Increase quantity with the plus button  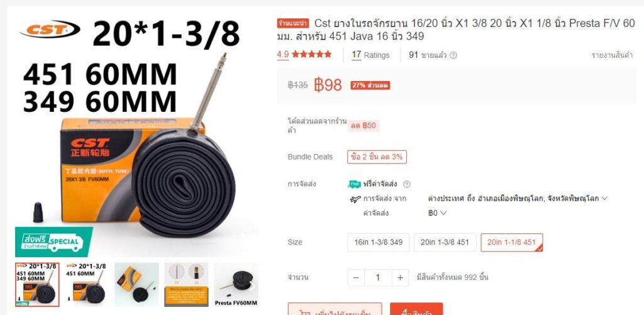[400, 278]
